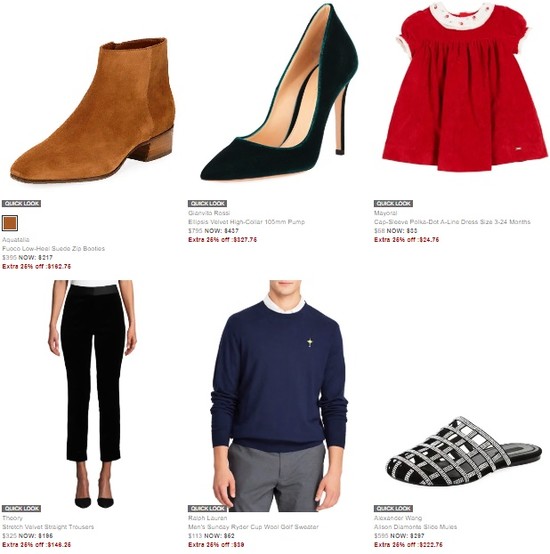Select the brown color swatch for booties
550x554 pixels.
(x=10, y=223)
